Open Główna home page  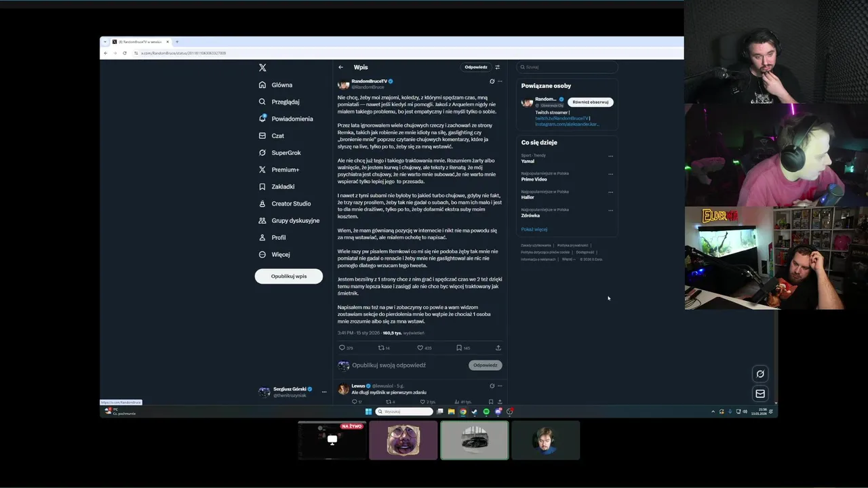tap(275, 85)
